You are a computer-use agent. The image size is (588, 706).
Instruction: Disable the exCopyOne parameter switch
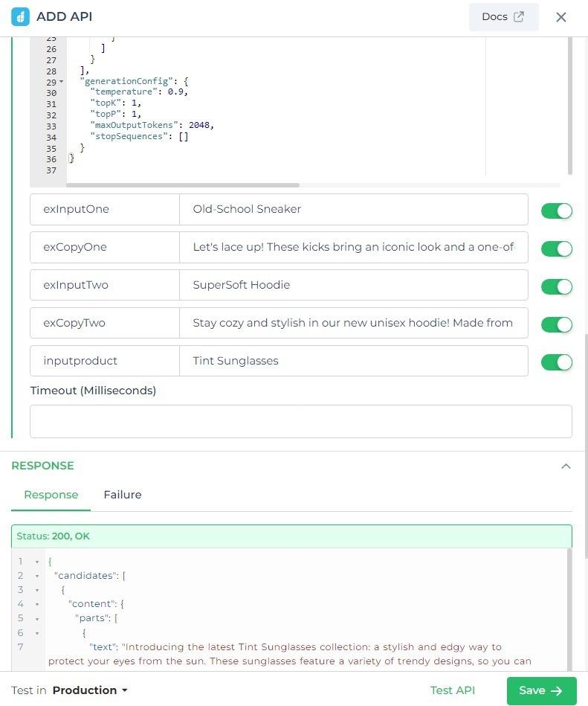(556, 248)
